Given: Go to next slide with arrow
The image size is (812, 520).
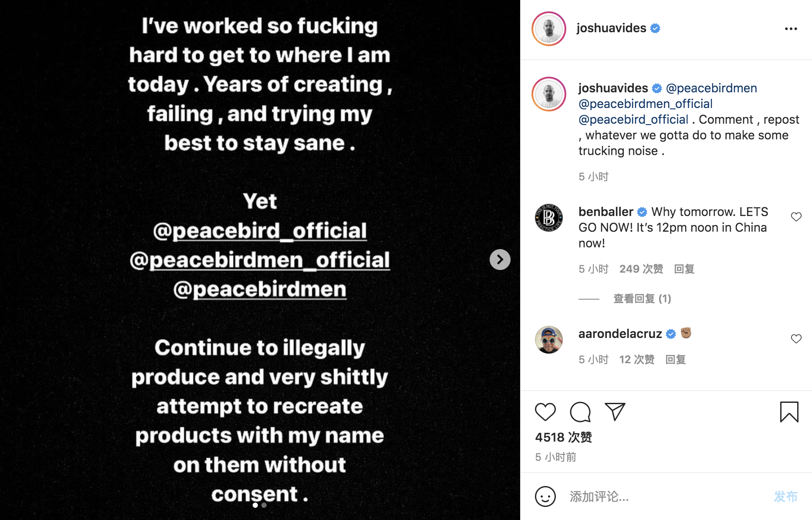Looking at the screenshot, I should tap(500, 260).
